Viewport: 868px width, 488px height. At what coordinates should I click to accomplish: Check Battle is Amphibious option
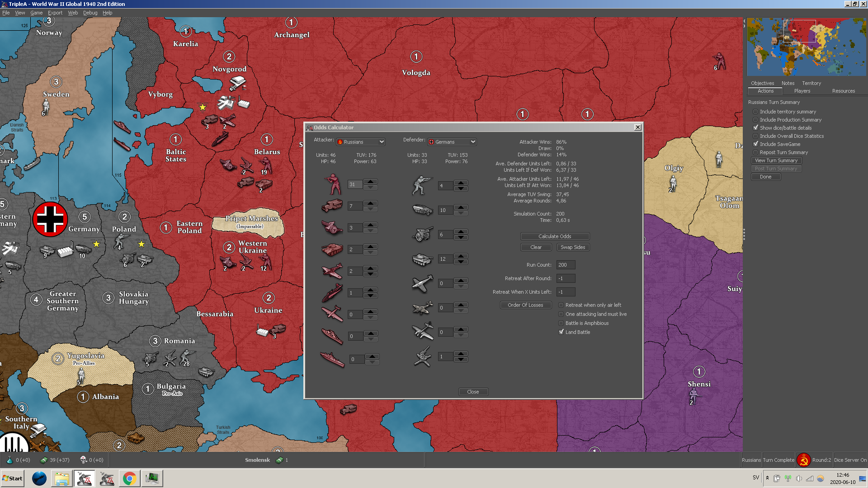[x=561, y=323]
